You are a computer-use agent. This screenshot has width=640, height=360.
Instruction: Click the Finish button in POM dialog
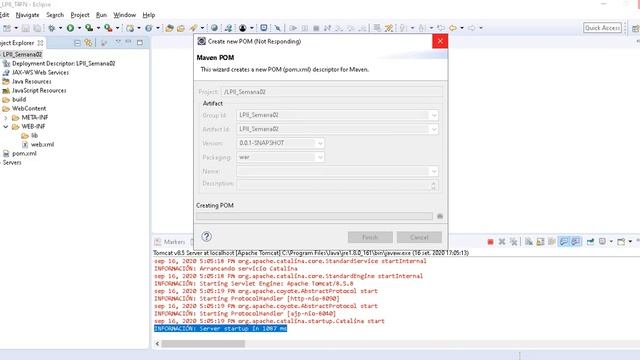tap(370, 237)
